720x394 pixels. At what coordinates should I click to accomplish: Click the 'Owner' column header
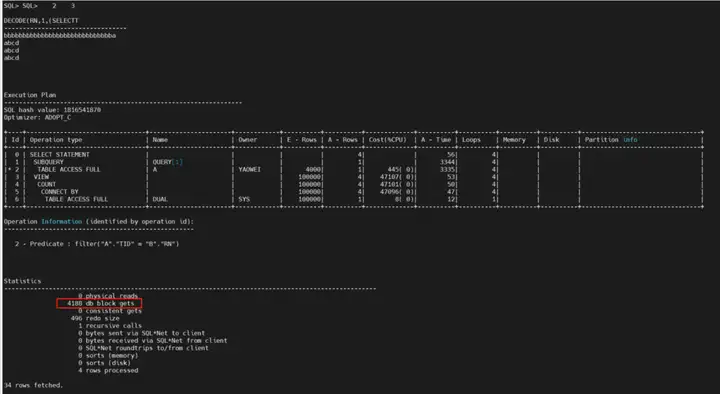coord(248,140)
